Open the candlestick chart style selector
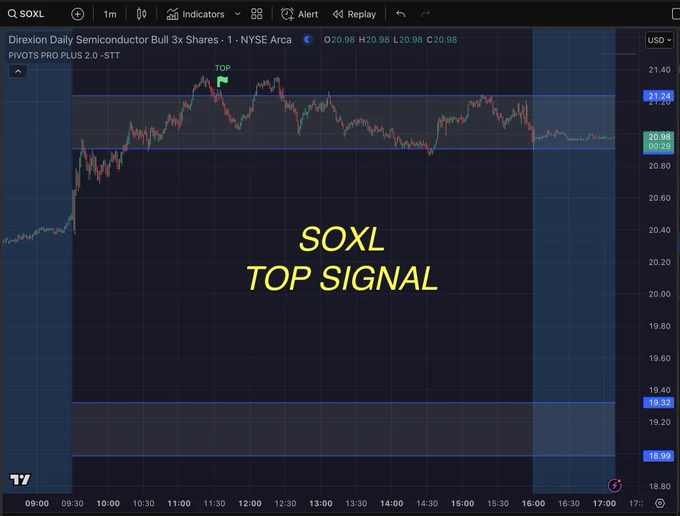Viewport: 680px width, 516px height. pyautogui.click(x=141, y=14)
